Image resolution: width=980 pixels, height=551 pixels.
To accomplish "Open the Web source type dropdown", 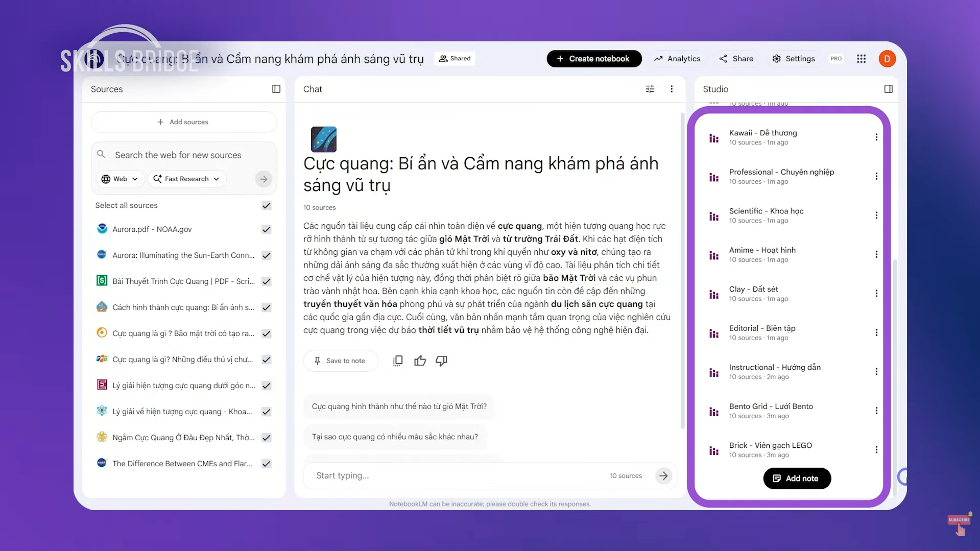I will pyautogui.click(x=119, y=179).
